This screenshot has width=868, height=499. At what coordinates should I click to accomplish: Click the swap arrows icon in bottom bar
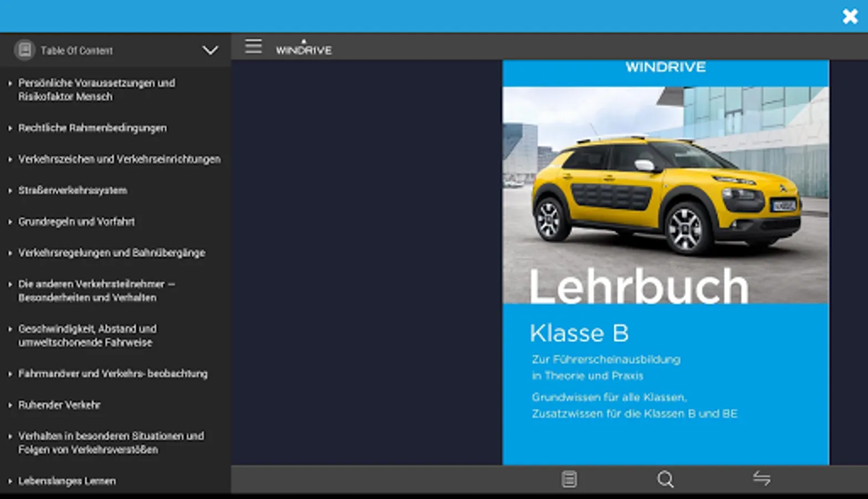pos(762,478)
